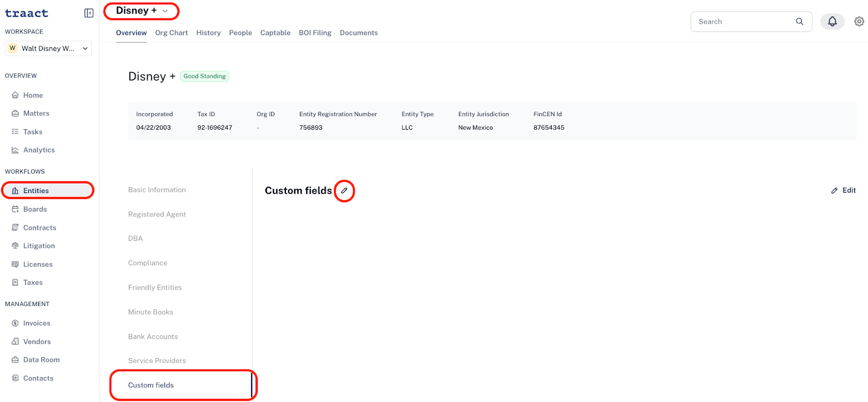Screen dimensions: 868x402
Task: Click the Licenses certificate icon
Action: (x=15, y=264)
